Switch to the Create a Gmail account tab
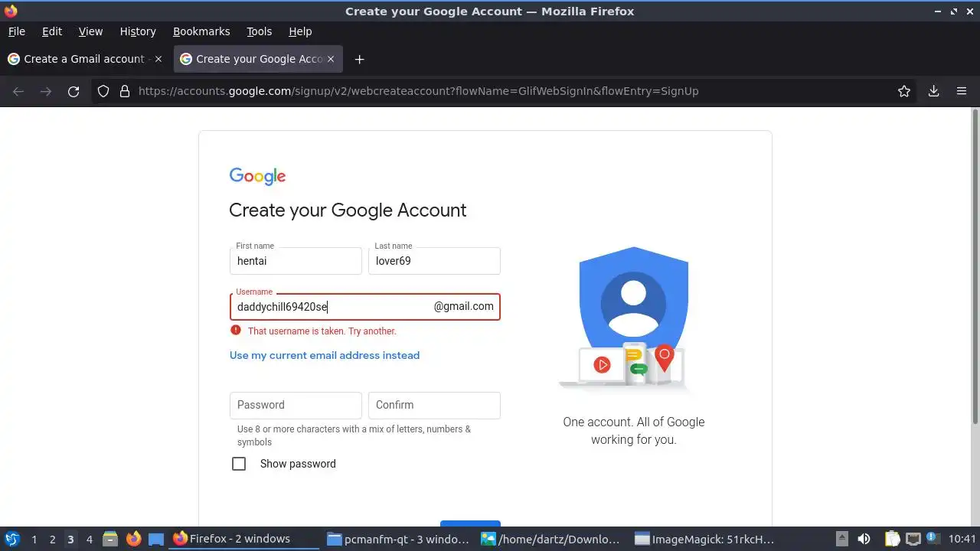This screenshot has width=980, height=551. (84, 59)
